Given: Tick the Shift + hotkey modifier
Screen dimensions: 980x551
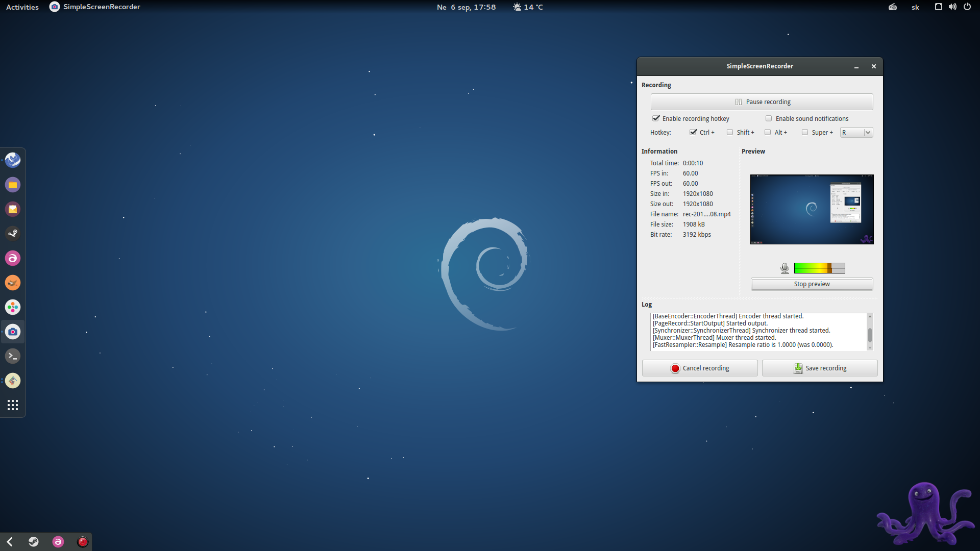Looking at the screenshot, I should click(730, 132).
